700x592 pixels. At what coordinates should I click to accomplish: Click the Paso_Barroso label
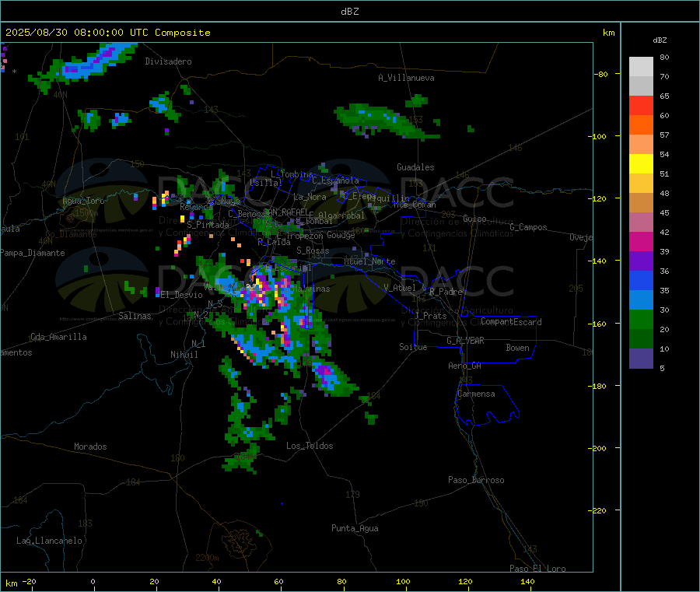point(476,480)
